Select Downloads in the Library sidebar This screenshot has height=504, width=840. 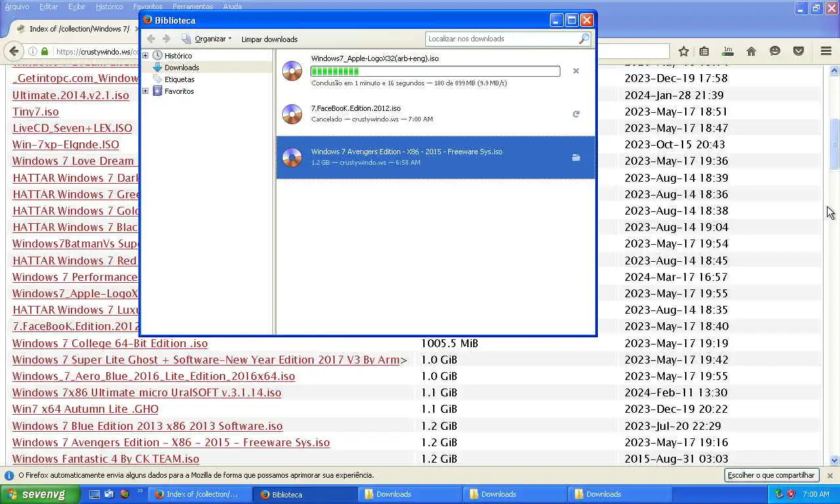pos(182,68)
